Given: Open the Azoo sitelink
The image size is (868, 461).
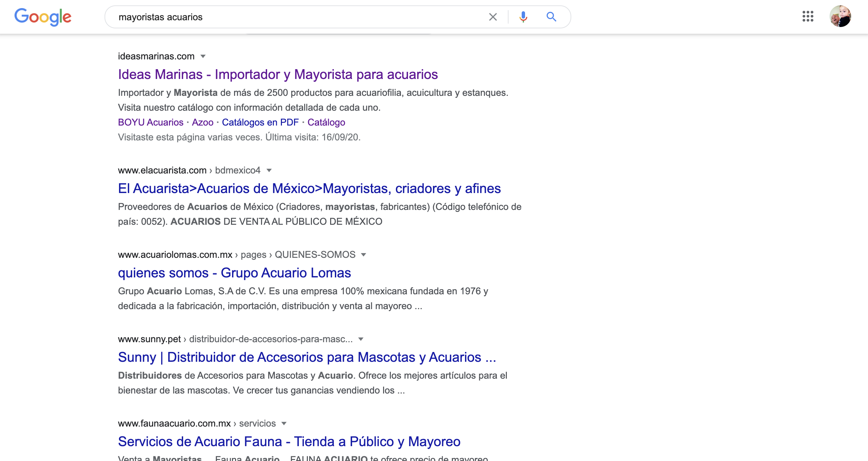Looking at the screenshot, I should tap(203, 122).
